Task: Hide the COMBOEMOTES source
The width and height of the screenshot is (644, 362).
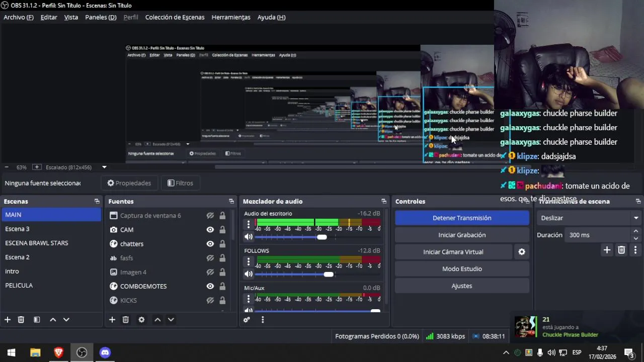Action: [x=210, y=286]
